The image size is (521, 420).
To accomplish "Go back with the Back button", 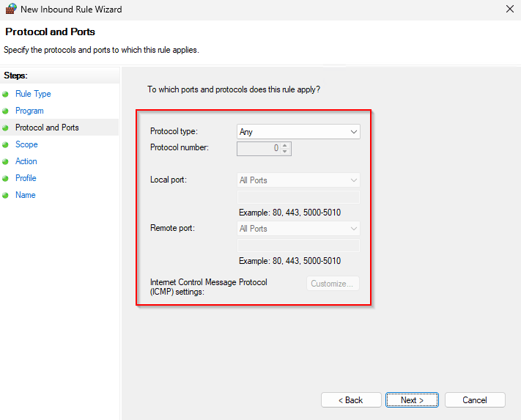I will [350, 400].
